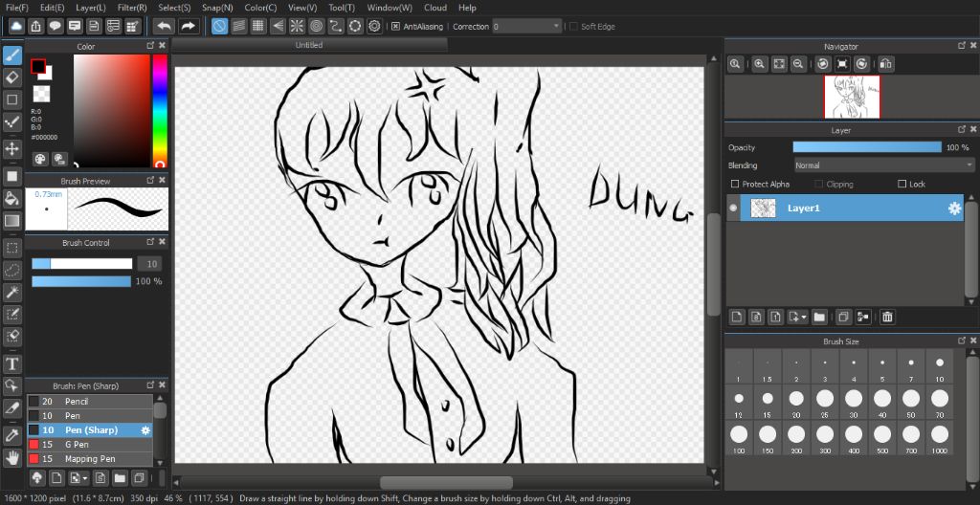The width and height of the screenshot is (980, 505).
Task: Add a layer folder in Layer panel
Action: tap(819, 317)
